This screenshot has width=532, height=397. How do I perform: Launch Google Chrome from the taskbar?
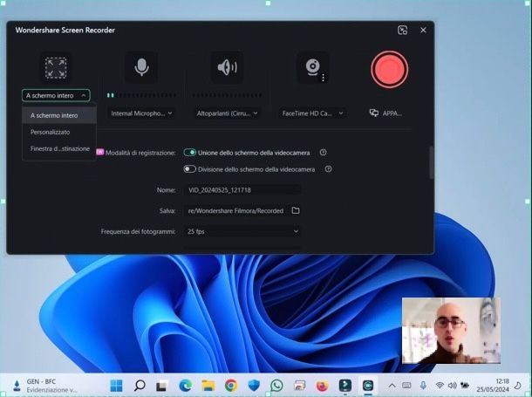[231, 386]
